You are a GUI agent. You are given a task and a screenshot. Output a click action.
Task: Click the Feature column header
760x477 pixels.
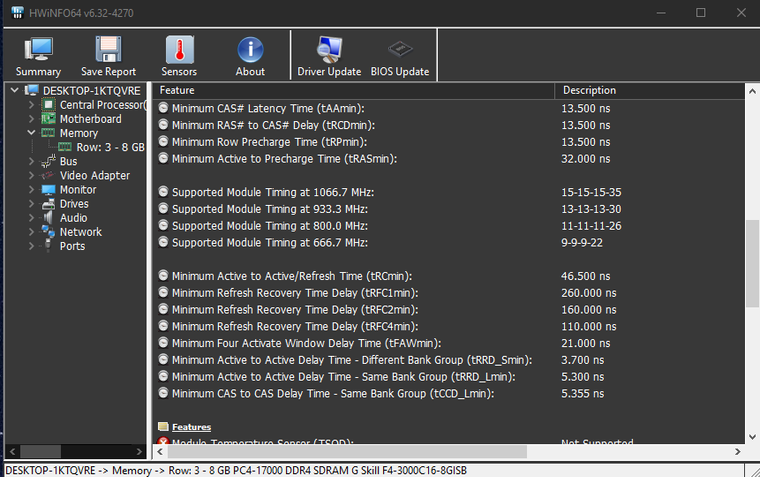point(354,90)
